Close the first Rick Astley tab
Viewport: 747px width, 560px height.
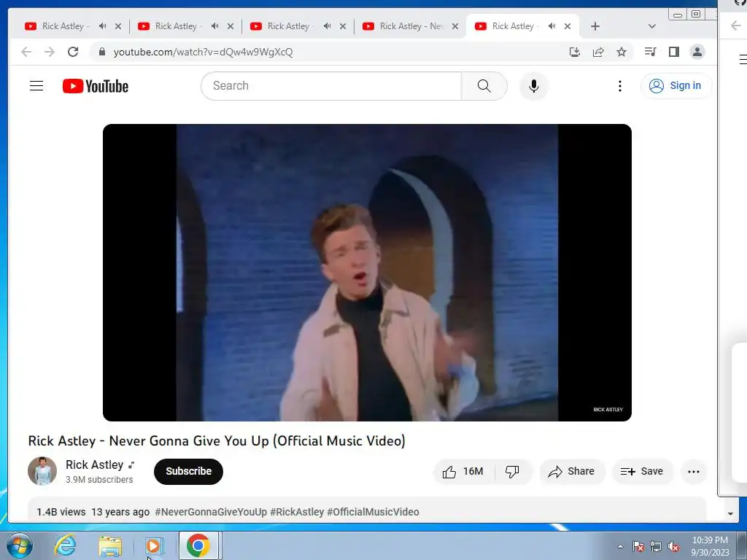[118, 26]
